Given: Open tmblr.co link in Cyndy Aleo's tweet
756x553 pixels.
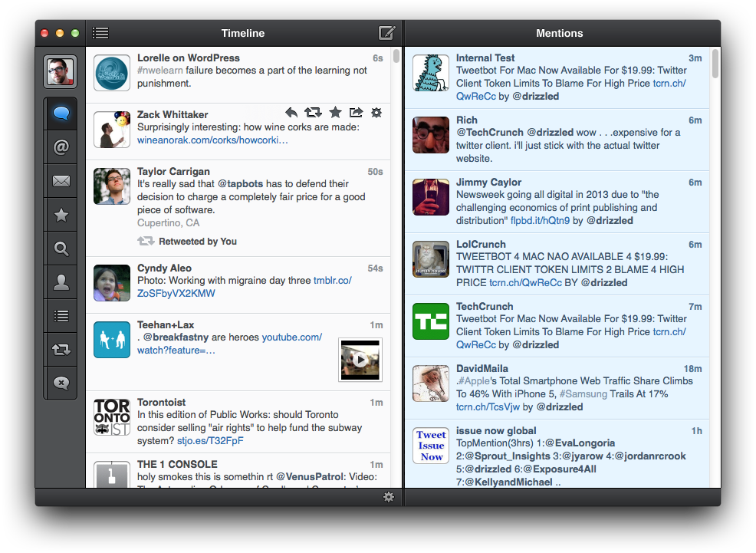Looking at the screenshot, I should (x=245, y=287).
